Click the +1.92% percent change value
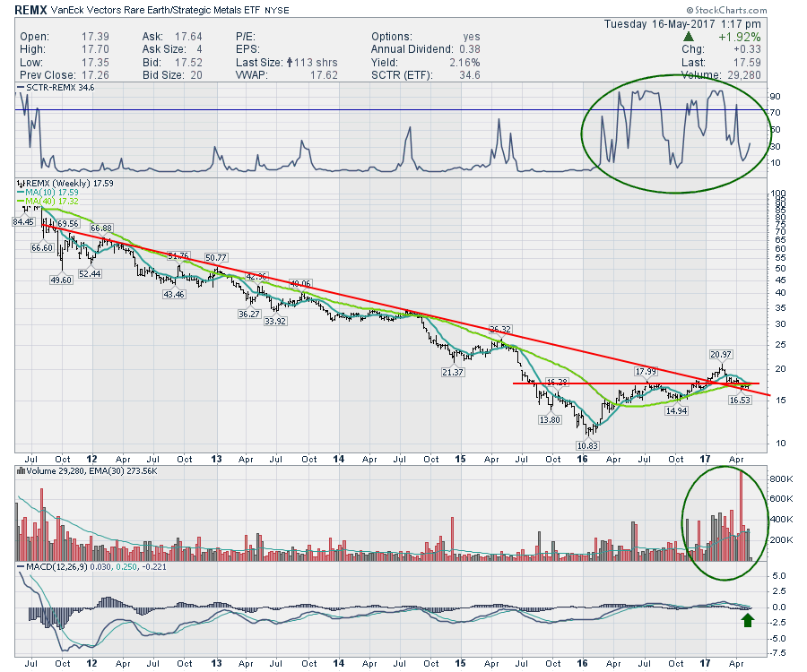 (x=740, y=37)
